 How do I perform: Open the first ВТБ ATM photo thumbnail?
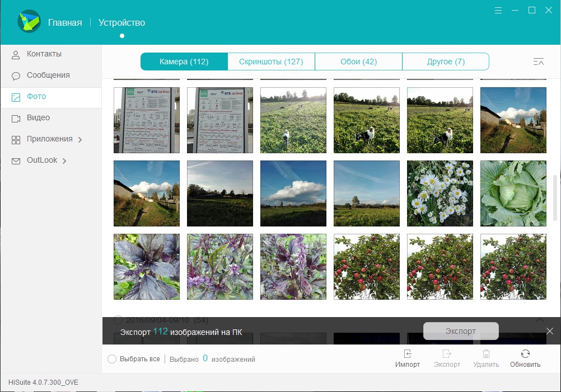coord(147,120)
